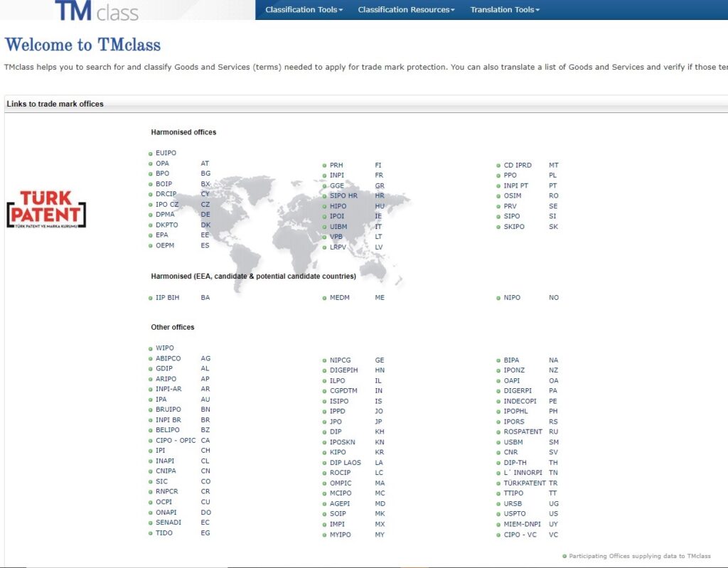728x568 pixels.
Task: Follow the TÜRKPATENT office link
Action: [525, 483]
